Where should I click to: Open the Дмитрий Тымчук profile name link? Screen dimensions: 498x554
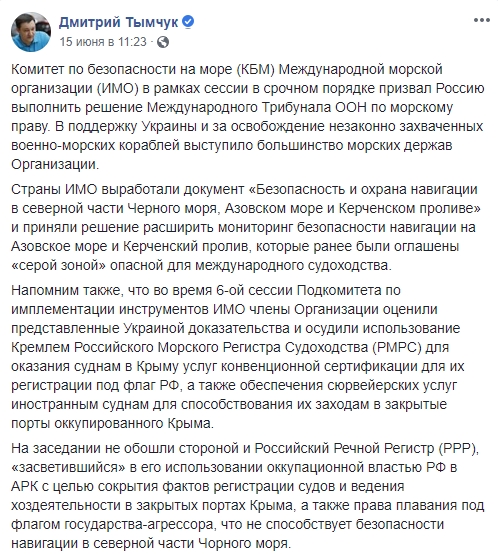click(119, 22)
